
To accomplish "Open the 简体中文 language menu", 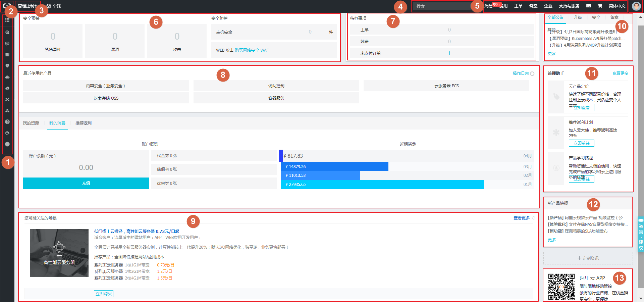I will tap(617, 6).
